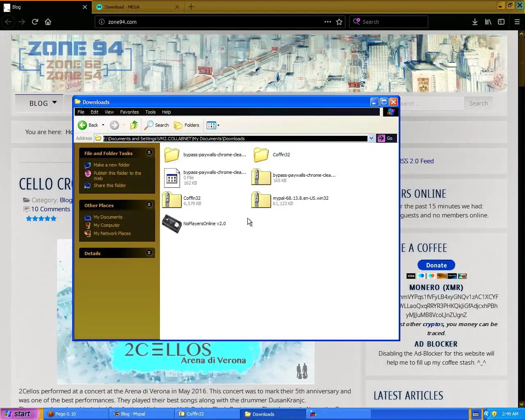
Task: Go back in Downloads Explorer window
Action: tap(88, 125)
